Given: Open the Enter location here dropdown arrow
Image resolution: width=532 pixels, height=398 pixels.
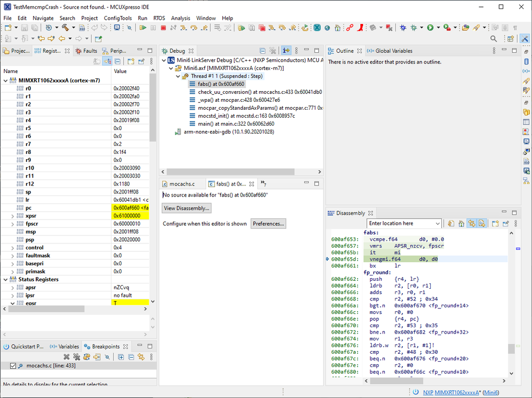Looking at the screenshot, I should pos(438,223).
